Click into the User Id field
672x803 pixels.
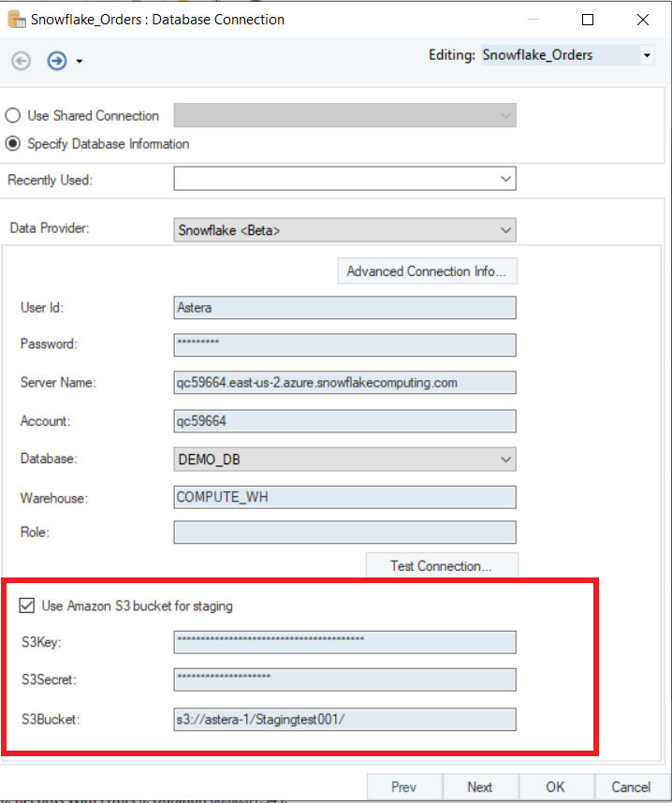(344, 307)
